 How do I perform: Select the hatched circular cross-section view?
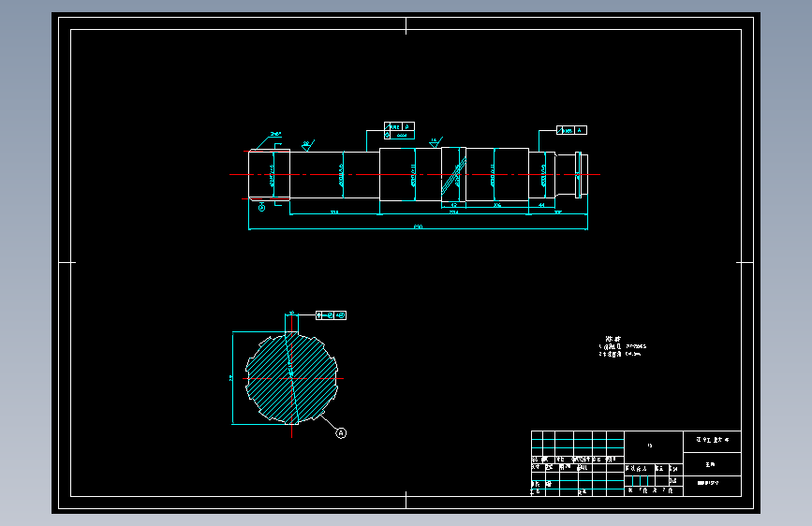click(x=291, y=378)
